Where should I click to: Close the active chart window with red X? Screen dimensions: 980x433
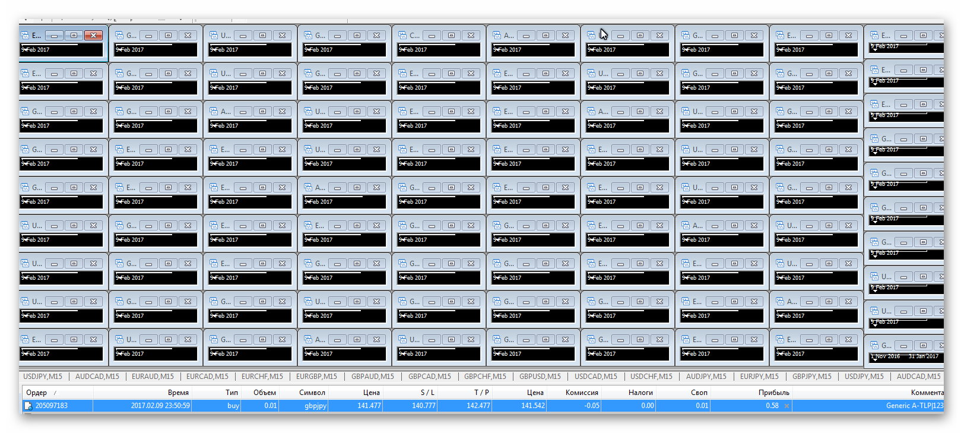(x=94, y=35)
